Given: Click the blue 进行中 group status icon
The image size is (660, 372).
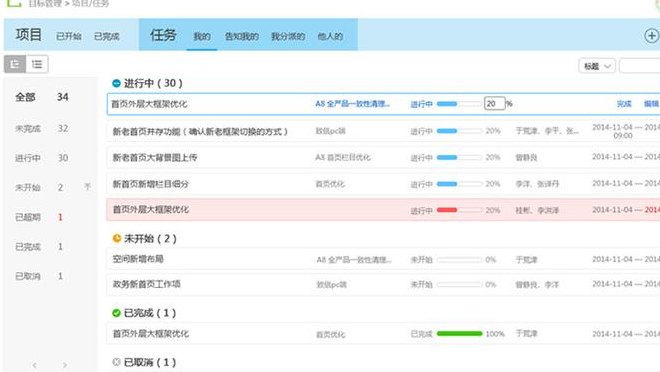Looking at the screenshot, I should [117, 83].
